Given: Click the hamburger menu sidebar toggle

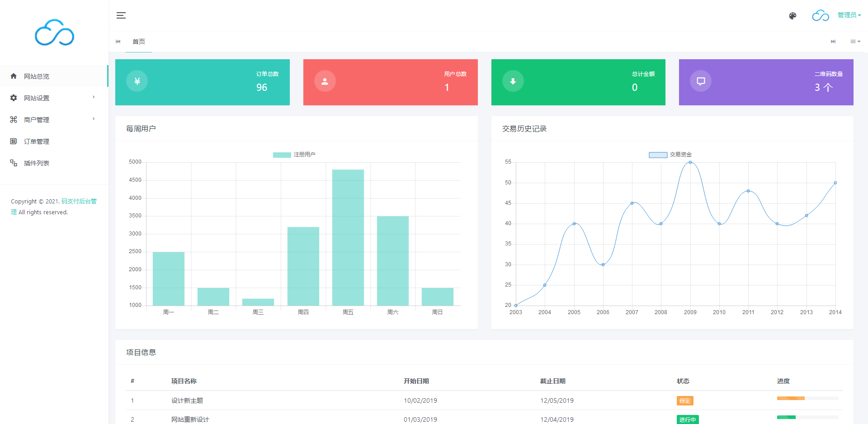Looking at the screenshot, I should click(x=121, y=15).
